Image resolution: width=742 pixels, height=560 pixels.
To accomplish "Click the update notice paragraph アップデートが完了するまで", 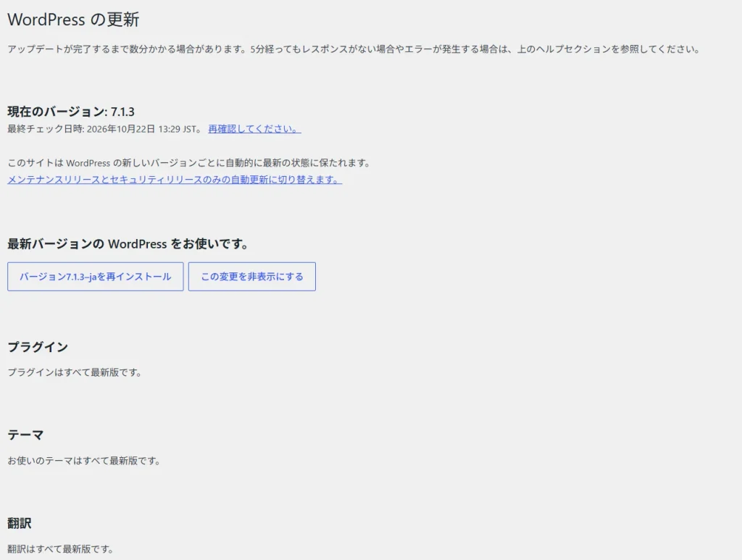I will [354, 49].
